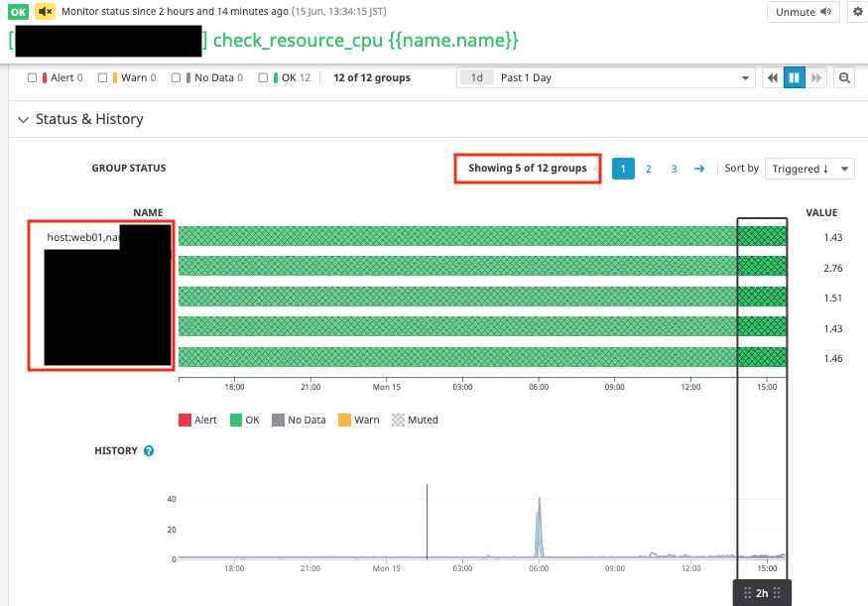
Task: Tick the Warn filter checkbox
Action: click(x=102, y=78)
